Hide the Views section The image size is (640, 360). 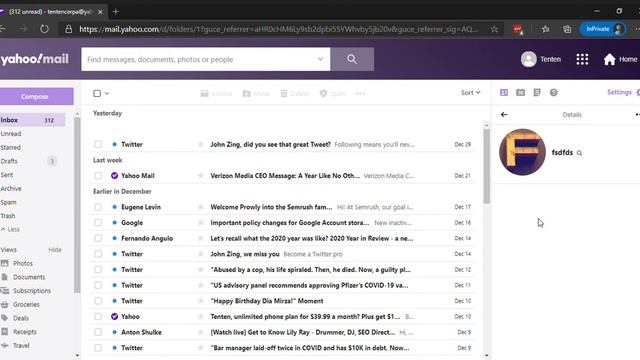tap(55, 250)
